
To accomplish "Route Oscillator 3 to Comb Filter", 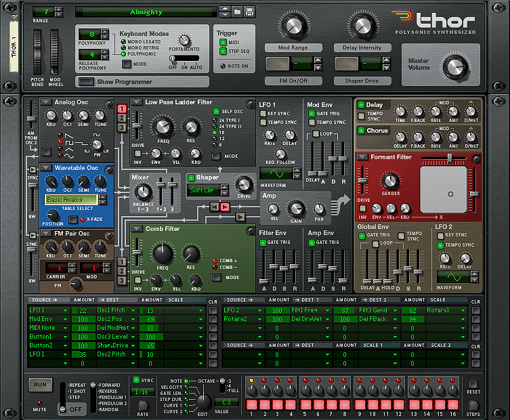I will [x=122, y=280].
